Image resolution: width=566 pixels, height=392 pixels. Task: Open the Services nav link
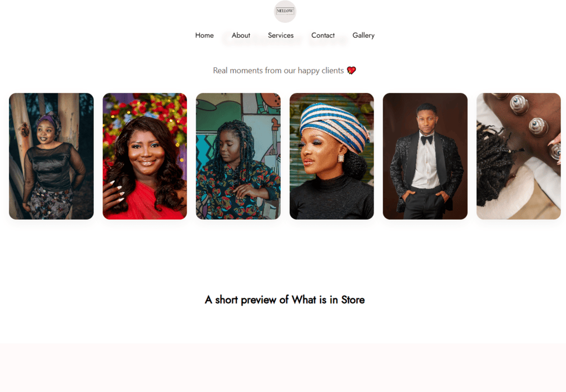point(280,36)
